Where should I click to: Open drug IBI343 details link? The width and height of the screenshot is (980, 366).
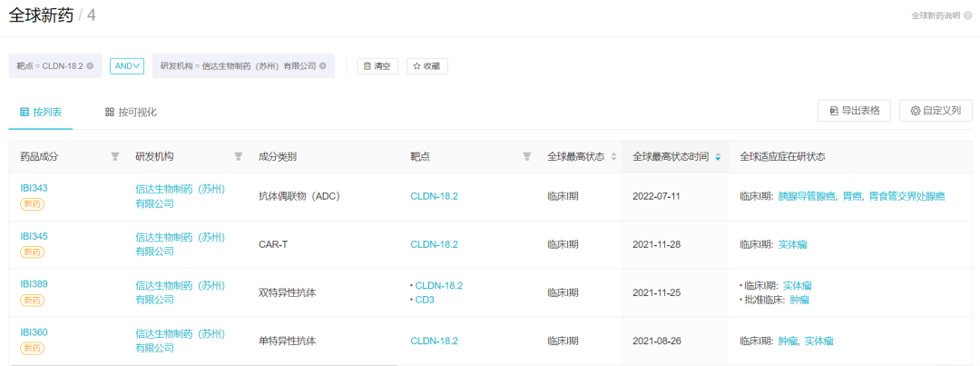click(34, 188)
